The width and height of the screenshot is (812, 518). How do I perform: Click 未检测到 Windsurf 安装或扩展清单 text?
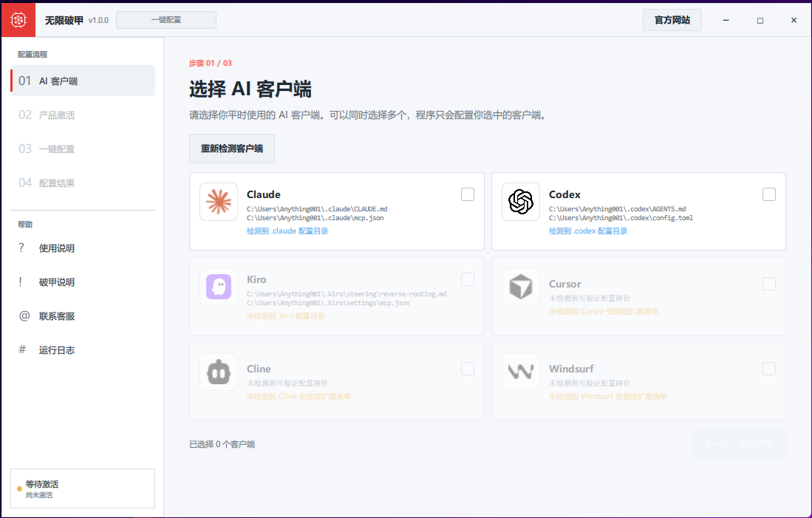[608, 396]
